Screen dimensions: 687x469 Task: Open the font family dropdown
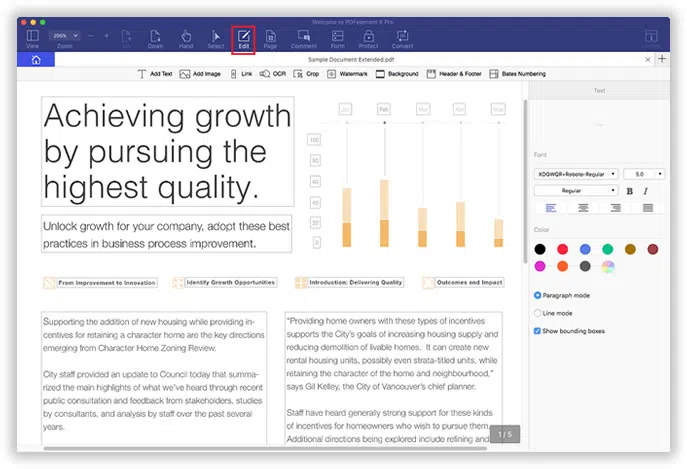click(576, 173)
